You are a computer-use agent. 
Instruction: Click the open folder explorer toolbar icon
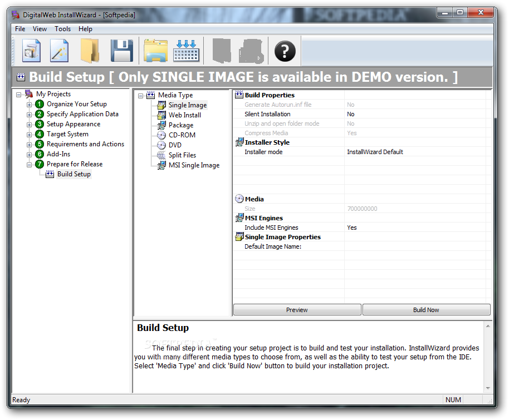pyautogui.click(x=156, y=51)
